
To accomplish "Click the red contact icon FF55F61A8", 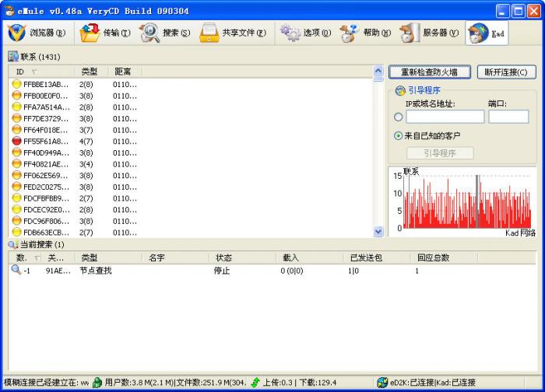I will 16,142.
